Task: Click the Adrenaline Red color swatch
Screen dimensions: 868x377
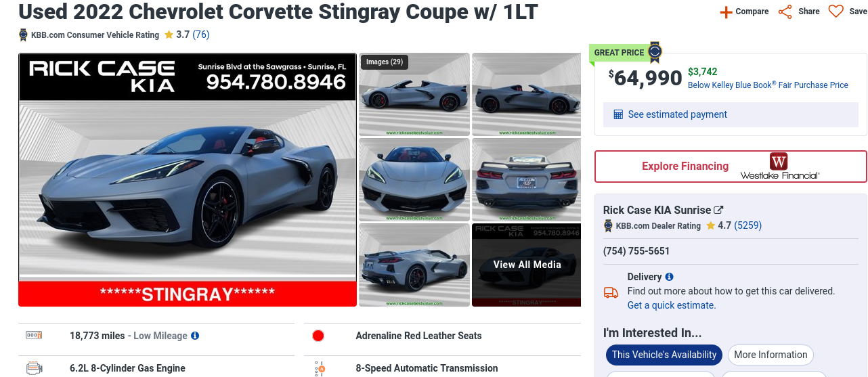Action: (318, 336)
